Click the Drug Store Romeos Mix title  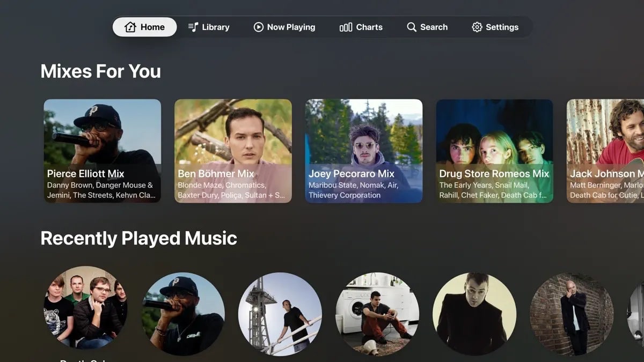click(x=494, y=174)
